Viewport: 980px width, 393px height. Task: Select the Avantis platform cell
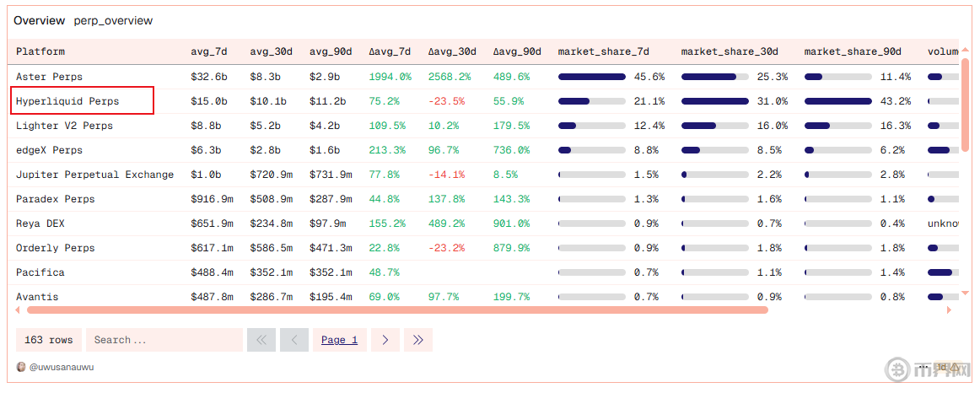(37, 297)
